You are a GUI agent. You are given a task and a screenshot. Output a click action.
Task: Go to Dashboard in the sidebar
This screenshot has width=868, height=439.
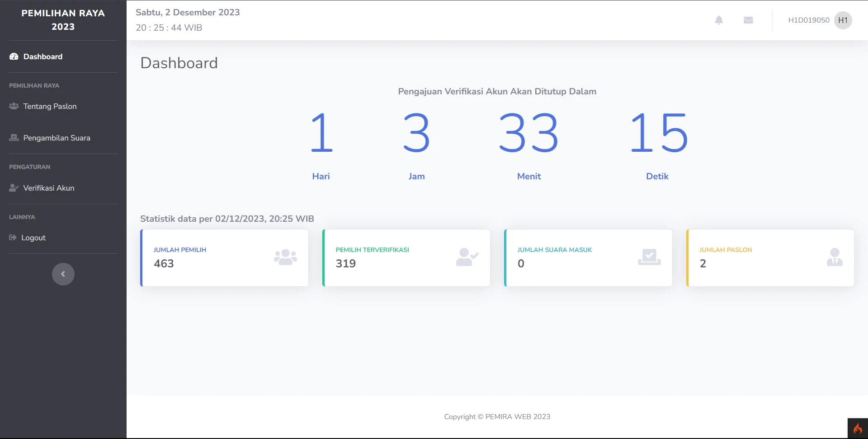point(43,56)
